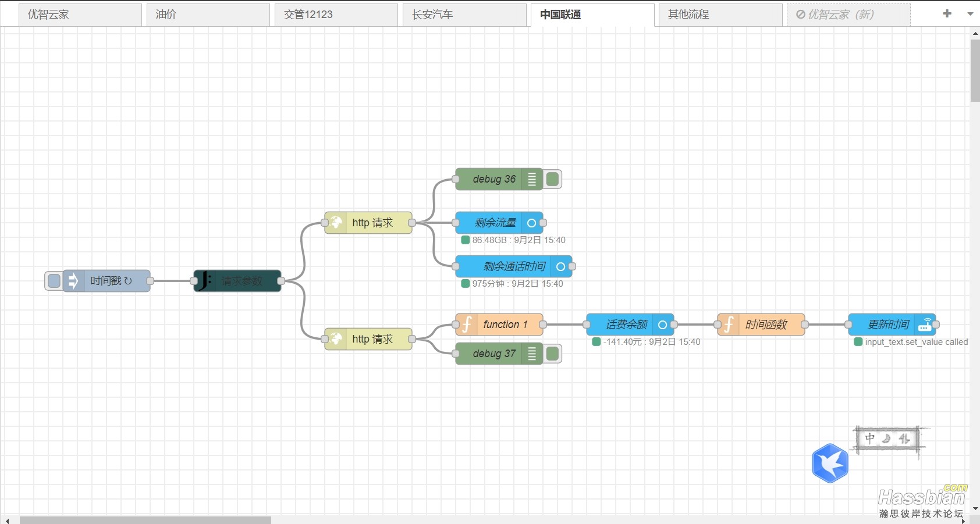This screenshot has height=524, width=980.
Task: Click the function 1 output port
Action: (543, 325)
